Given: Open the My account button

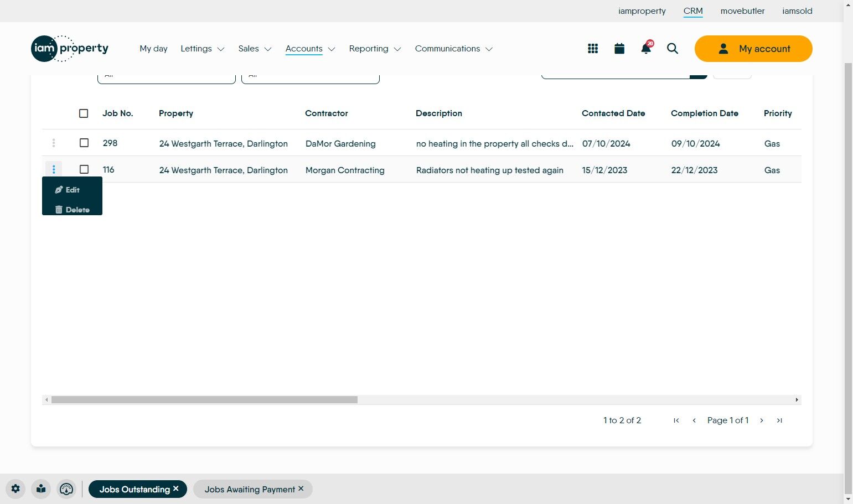Looking at the screenshot, I should pyautogui.click(x=753, y=49).
